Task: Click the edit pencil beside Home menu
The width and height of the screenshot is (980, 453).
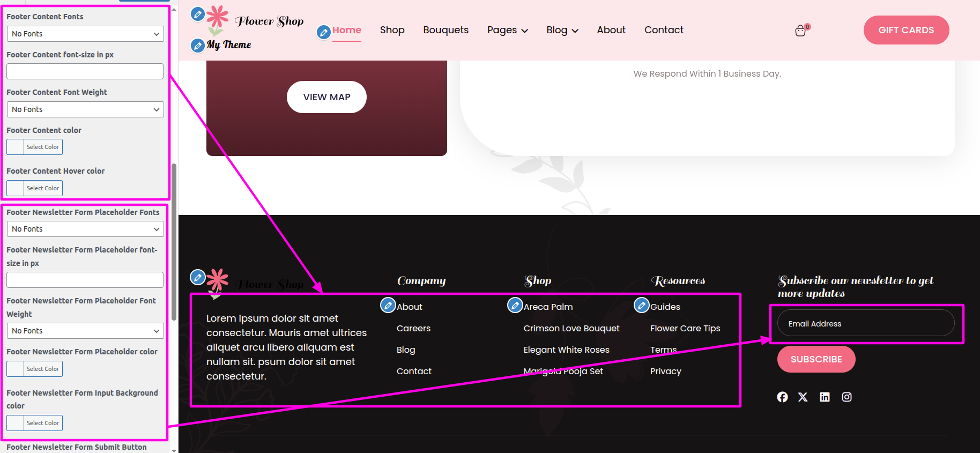Action: (x=323, y=32)
